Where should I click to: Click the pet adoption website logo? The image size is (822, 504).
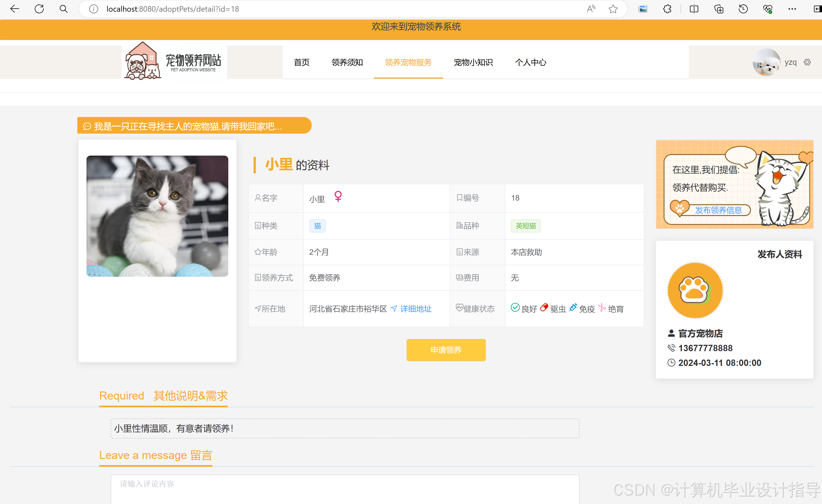click(x=174, y=61)
